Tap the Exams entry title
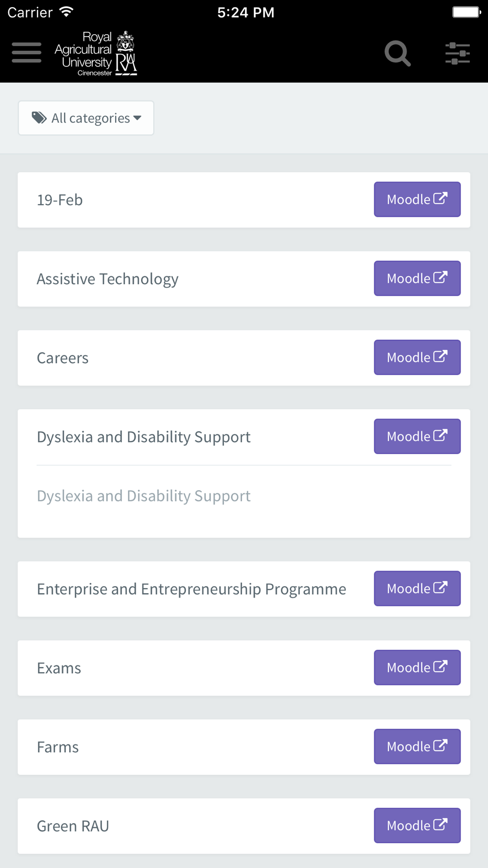488x868 pixels. (x=59, y=668)
